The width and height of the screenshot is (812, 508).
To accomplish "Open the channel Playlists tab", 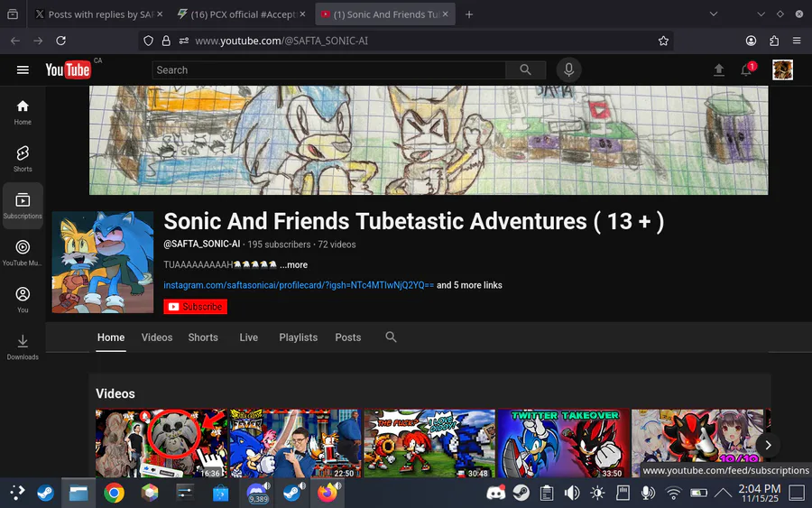I will click(299, 337).
